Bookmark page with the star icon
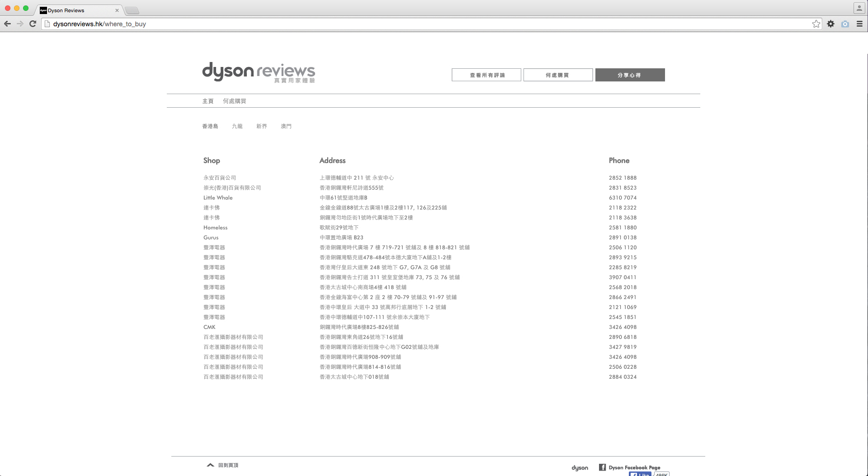868x476 pixels. pyautogui.click(x=816, y=24)
